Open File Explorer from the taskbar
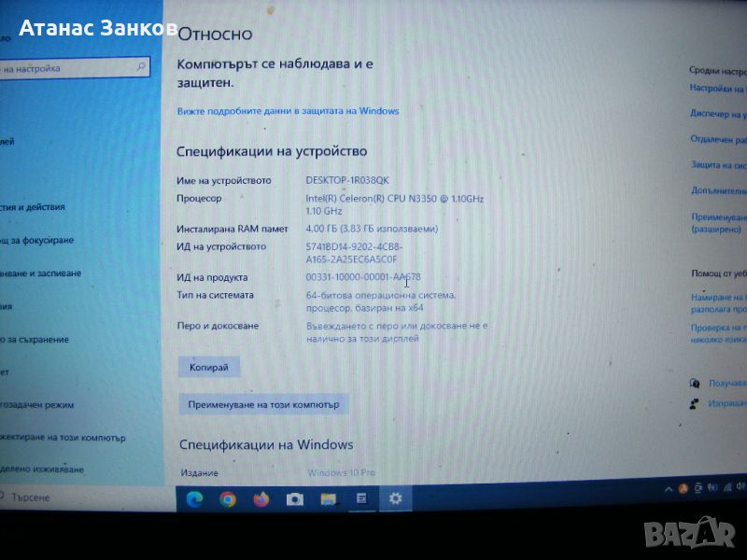Image resolution: width=747 pixels, height=560 pixels. pos(329,499)
